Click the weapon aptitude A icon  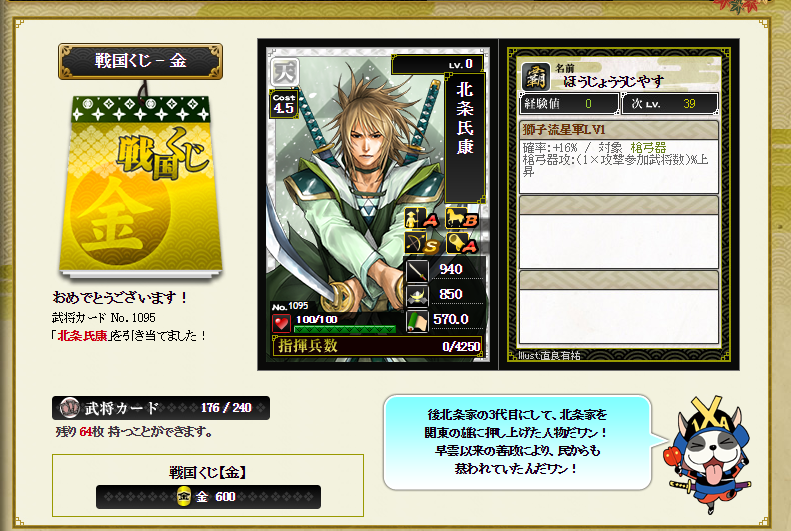461,243
